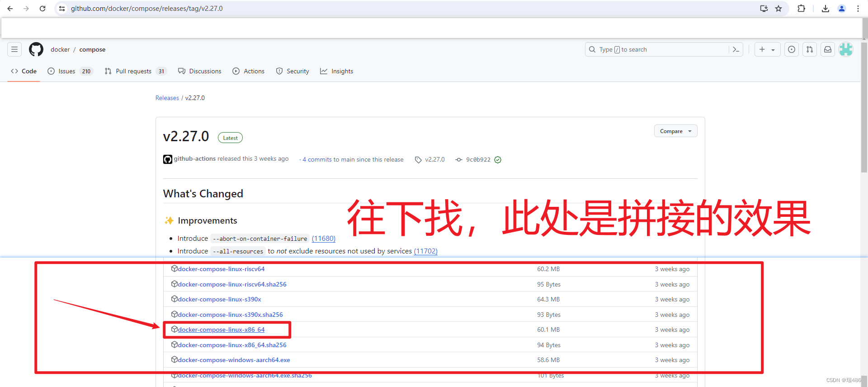Click the browser address bar URL
This screenshot has width=868, height=387.
147,9
